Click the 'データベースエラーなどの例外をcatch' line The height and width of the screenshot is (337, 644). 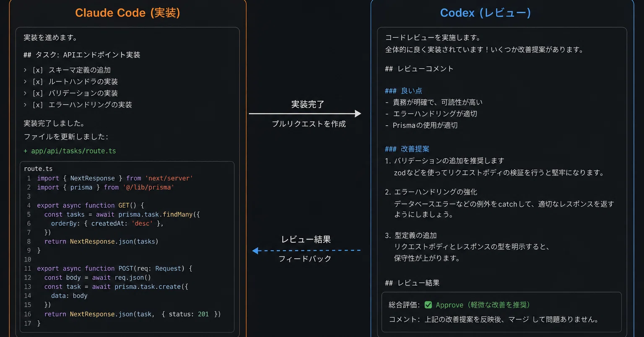pyautogui.click(x=504, y=204)
